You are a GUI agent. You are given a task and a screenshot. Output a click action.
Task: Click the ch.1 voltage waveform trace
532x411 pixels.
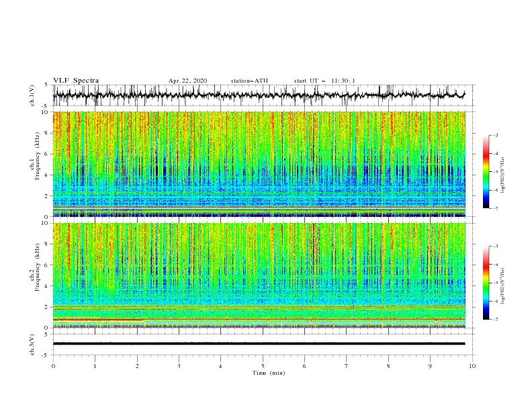coord(259,95)
